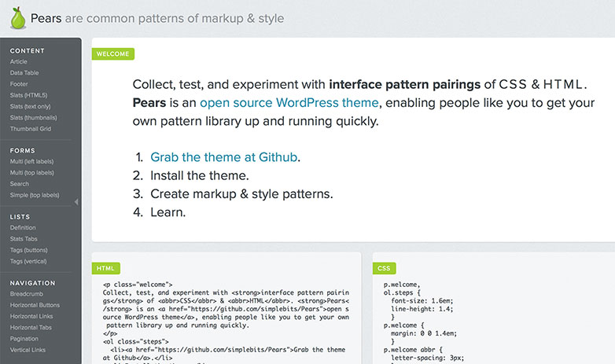Click the green pear logo icon
The width and height of the screenshot is (615, 364).
(x=17, y=18)
